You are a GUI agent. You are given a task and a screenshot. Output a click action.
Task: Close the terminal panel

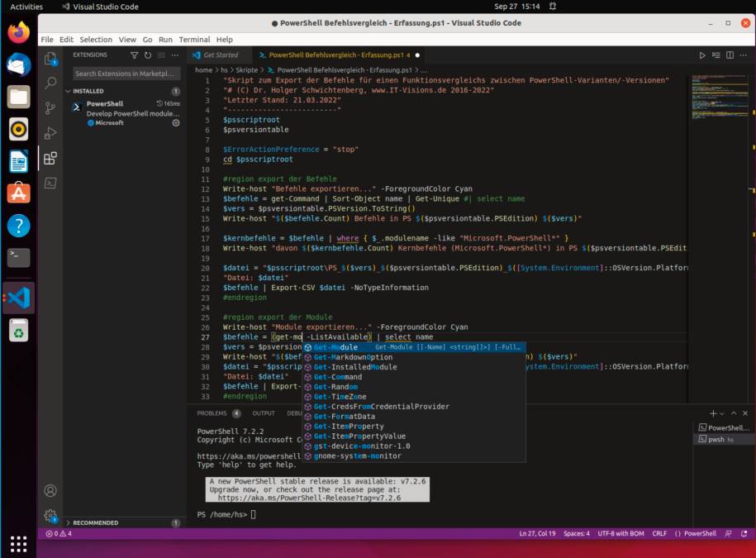745,413
